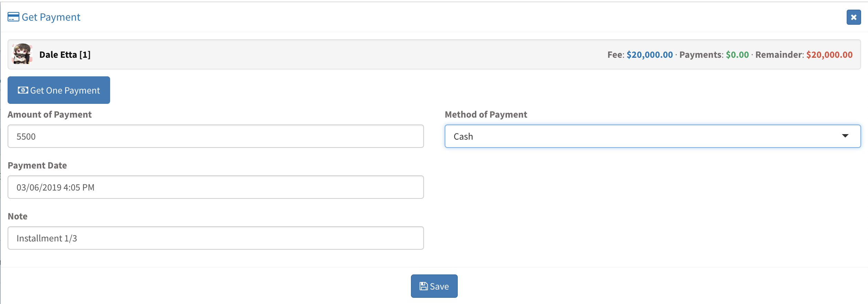Click the Get One Payment button label
The image size is (868, 304).
tap(65, 90)
